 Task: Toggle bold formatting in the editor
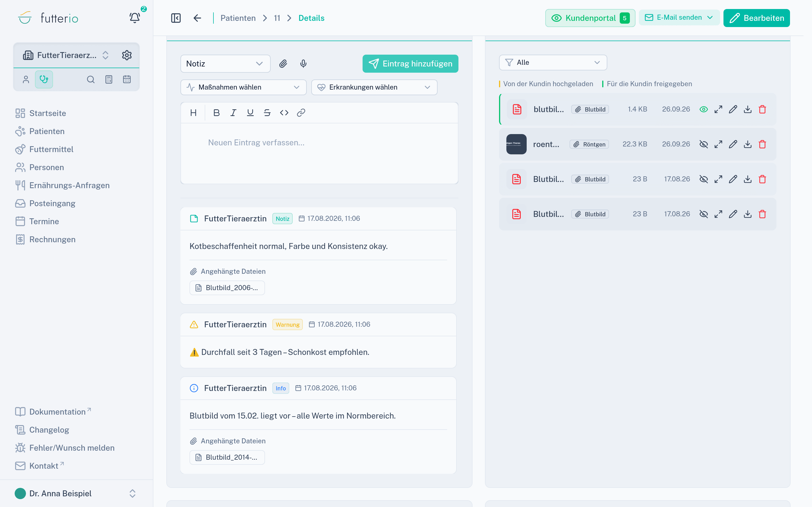click(x=217, y=113)
